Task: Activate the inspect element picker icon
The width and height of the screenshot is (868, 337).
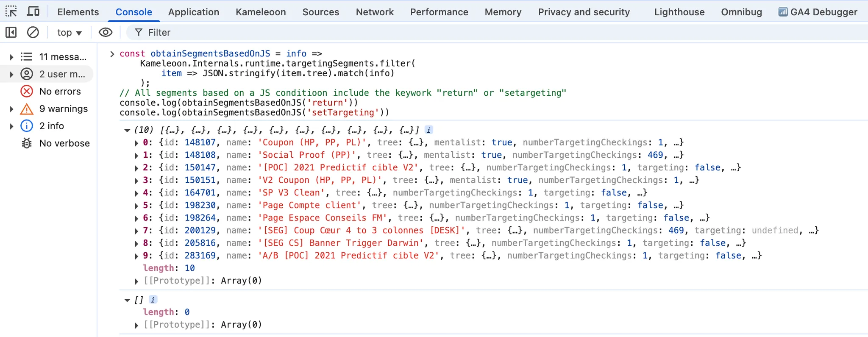Action: [x=11, y=11]
